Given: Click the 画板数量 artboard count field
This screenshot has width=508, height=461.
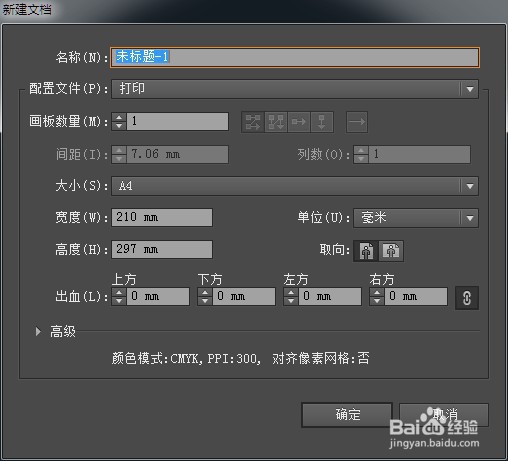Looking at the screenshot, I should pyautogui.click(x=178, y=121).
